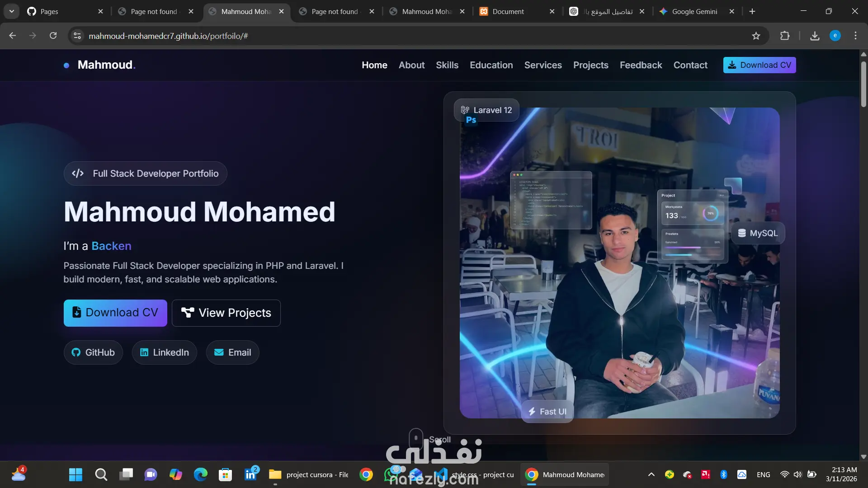Click the URL address bar field

407,36
